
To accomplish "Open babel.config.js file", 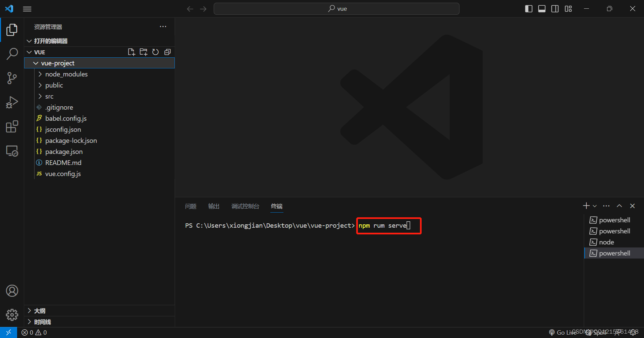I will click(100, 118).
